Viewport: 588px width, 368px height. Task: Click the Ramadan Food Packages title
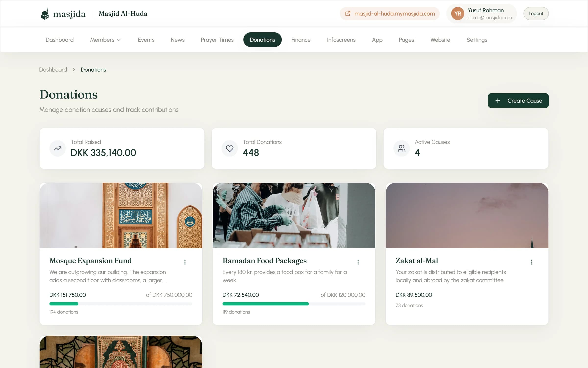[x=264, y=261]
